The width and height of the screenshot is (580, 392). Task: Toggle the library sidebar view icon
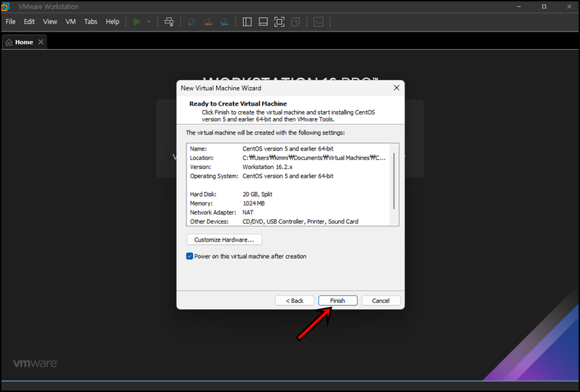[247, 22]
